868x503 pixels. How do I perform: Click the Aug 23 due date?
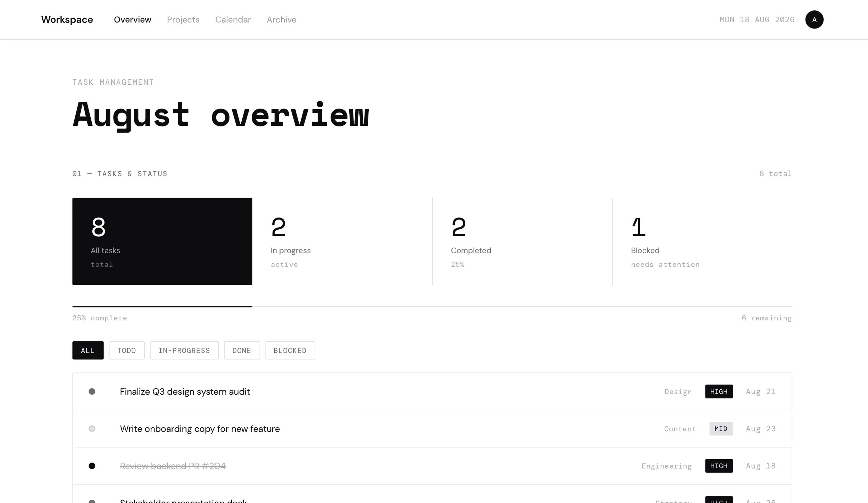761,429
